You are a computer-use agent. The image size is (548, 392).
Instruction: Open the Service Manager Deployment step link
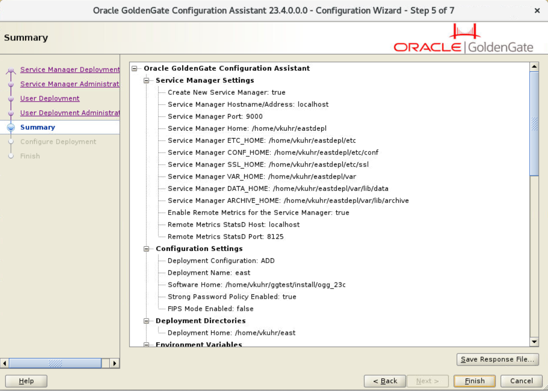tap(70, 69)
